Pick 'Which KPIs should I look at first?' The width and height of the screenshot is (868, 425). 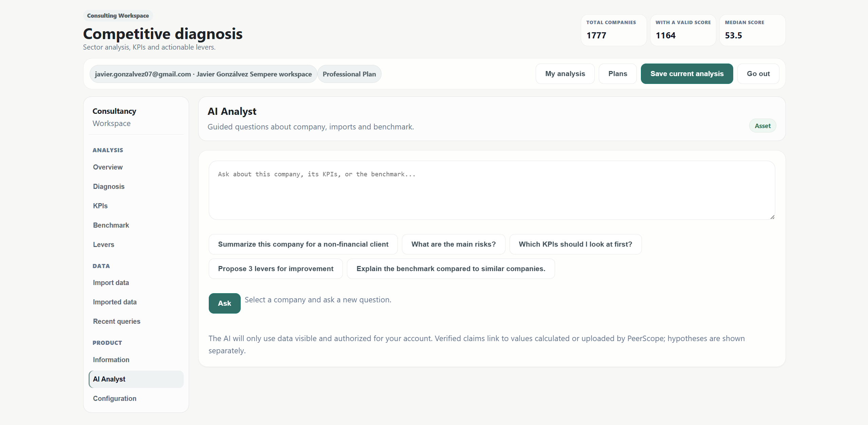coord(575,244)
